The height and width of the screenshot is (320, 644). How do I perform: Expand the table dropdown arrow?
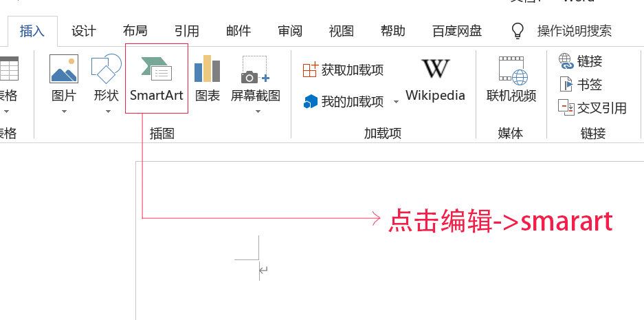click(x=6, y=111)
